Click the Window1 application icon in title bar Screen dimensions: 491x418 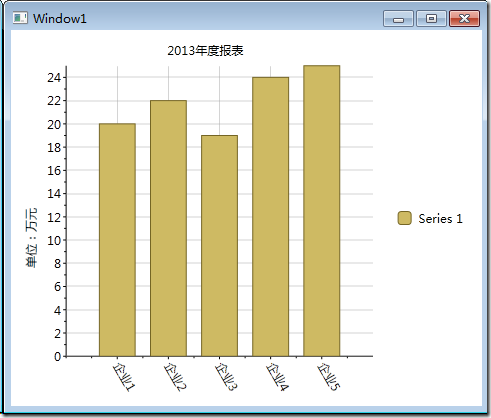click(x=20, y=18)
